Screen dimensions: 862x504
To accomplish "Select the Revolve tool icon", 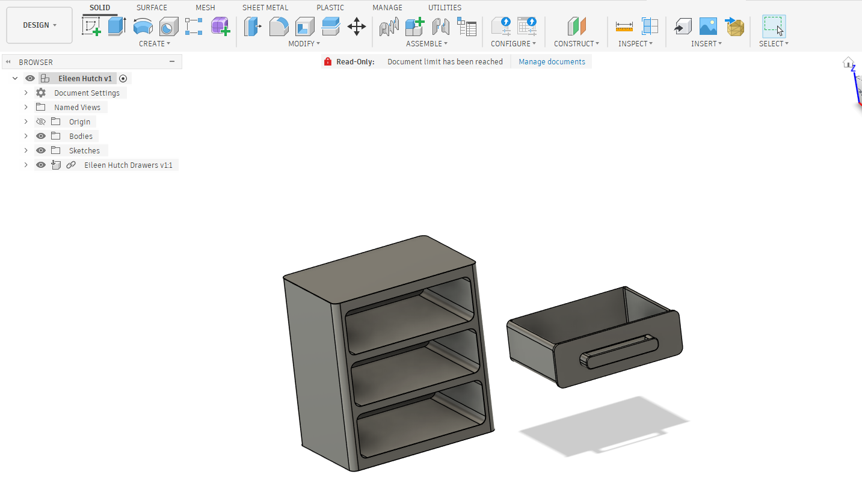I will (x=143, y=26).
